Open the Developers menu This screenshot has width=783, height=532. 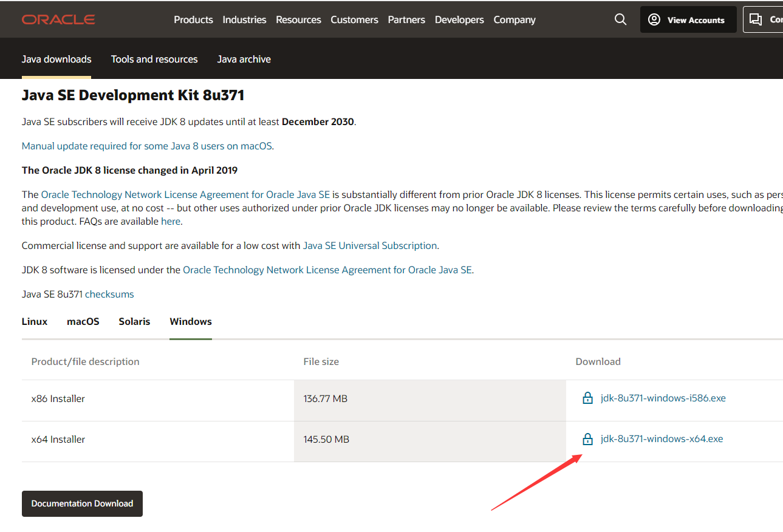[459, 19]
